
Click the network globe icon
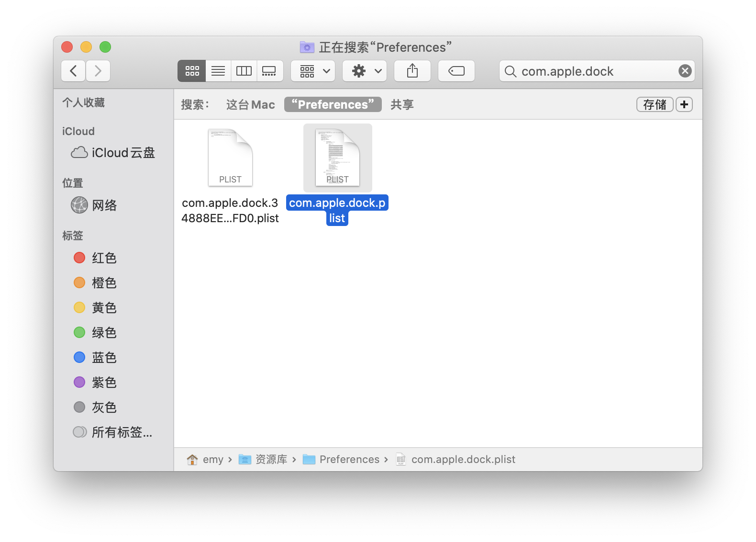79,205
